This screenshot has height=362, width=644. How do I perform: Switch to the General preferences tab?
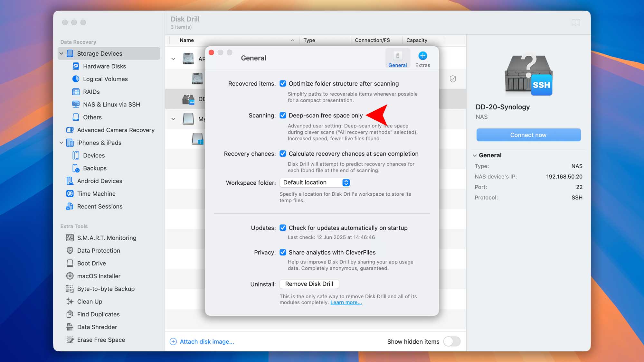(x=398, y=59)
